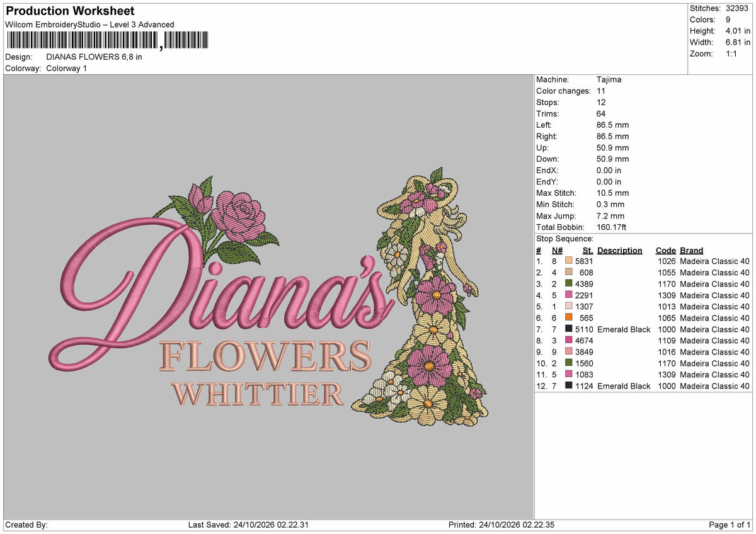Viewport: 756px width, 534px height.
Task: Click the "Stops:" label
Action: [547, 103]
